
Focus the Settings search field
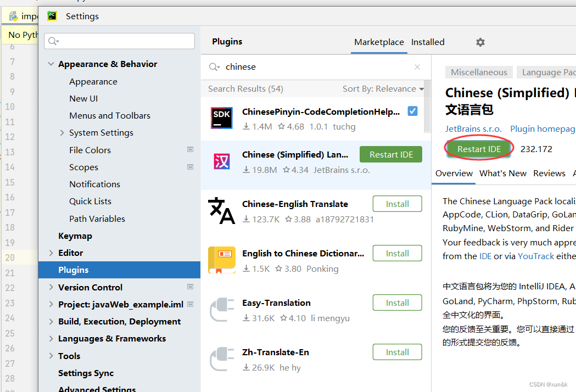[x=119, y=41]
